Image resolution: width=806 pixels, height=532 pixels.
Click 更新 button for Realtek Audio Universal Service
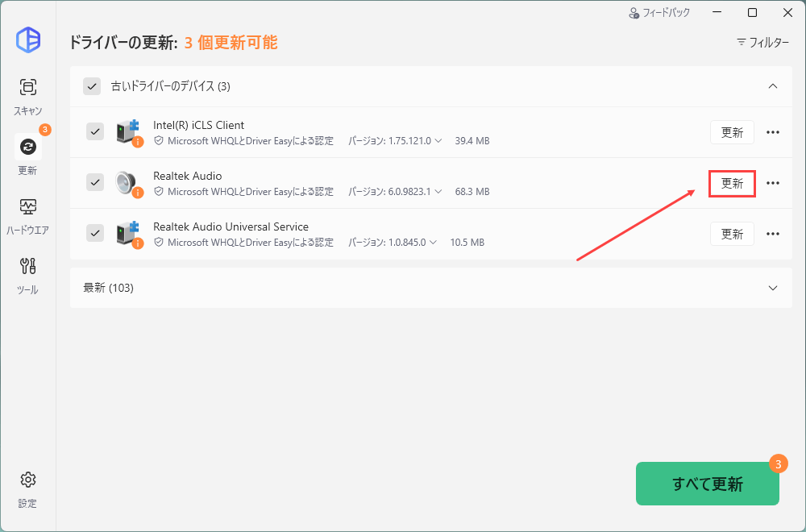[x=732, y=234]
